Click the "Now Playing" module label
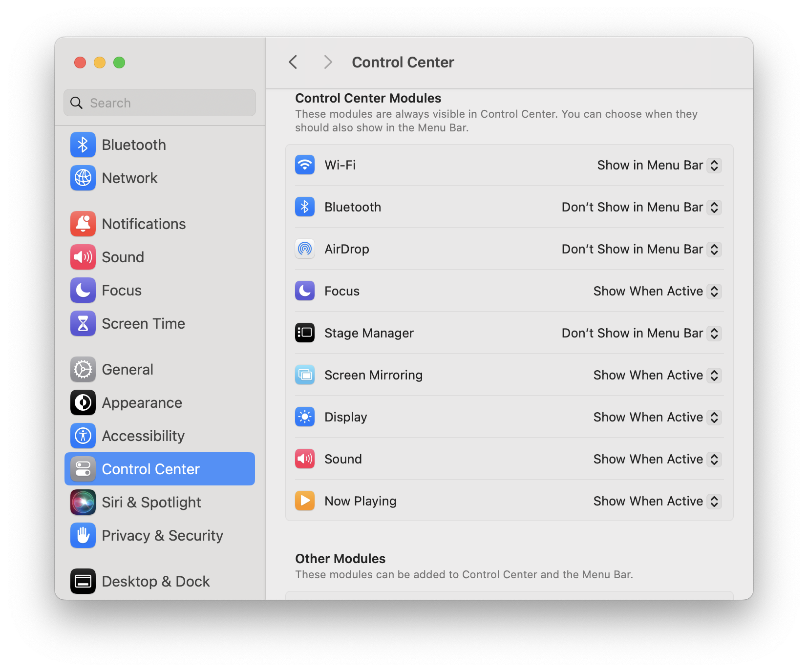 click(361, 501)
